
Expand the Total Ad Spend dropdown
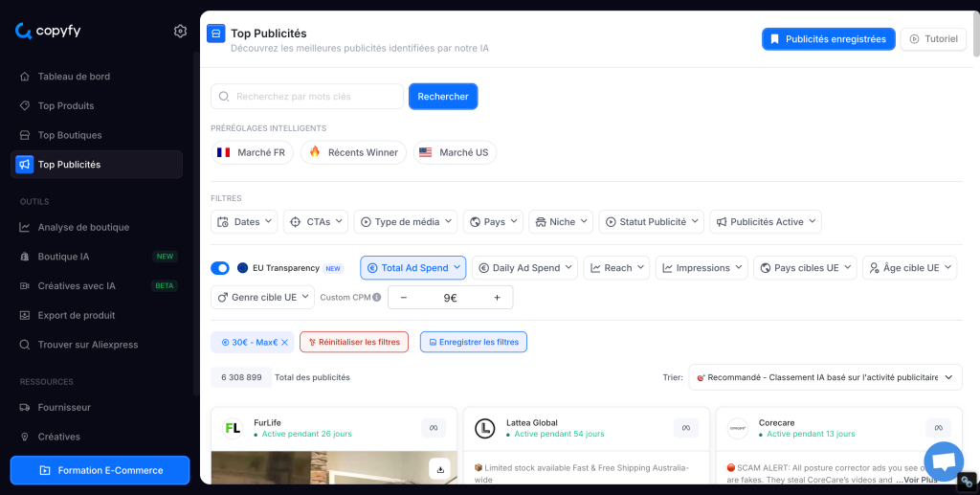412,268
